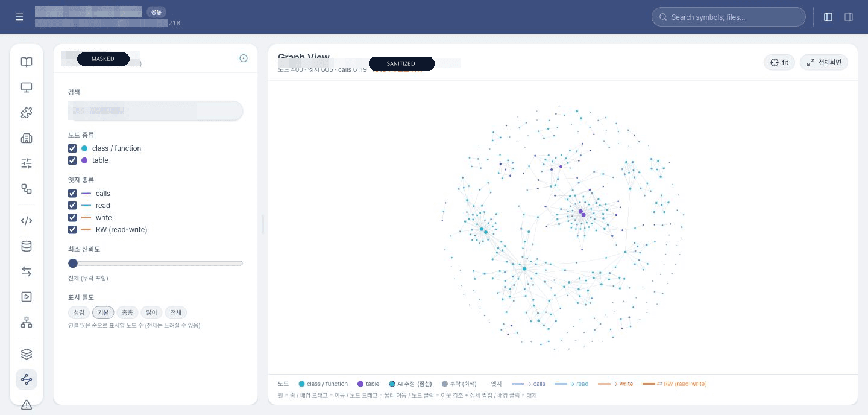Click the splitter handle between panel and graph
Viewport: 868px width, 415px height.
click(x=263, y=224)
